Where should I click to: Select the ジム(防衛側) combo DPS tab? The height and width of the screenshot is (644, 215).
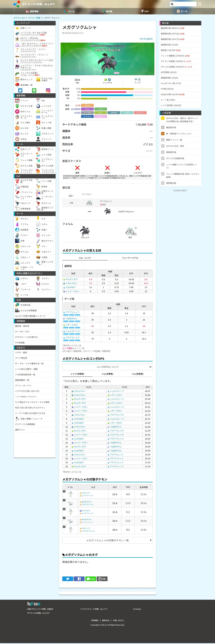click(138, 374)
